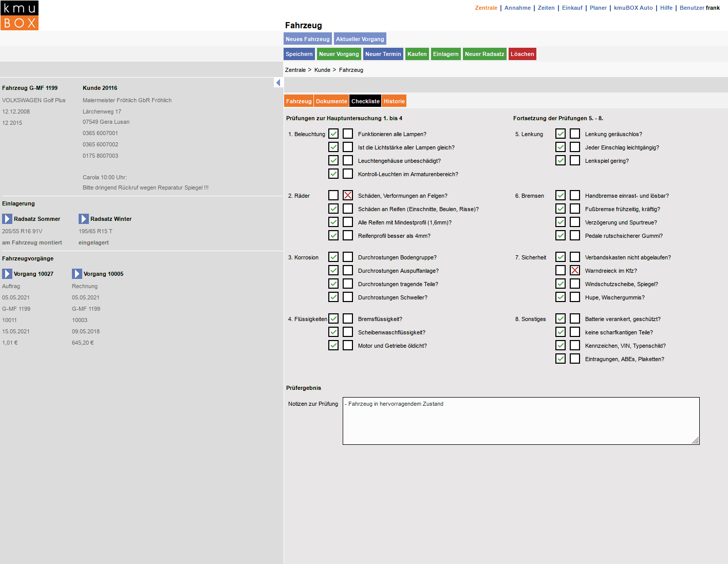Switch to the Dokumente tab
This screenshot has width=728, height=564.
pos(331,101)
